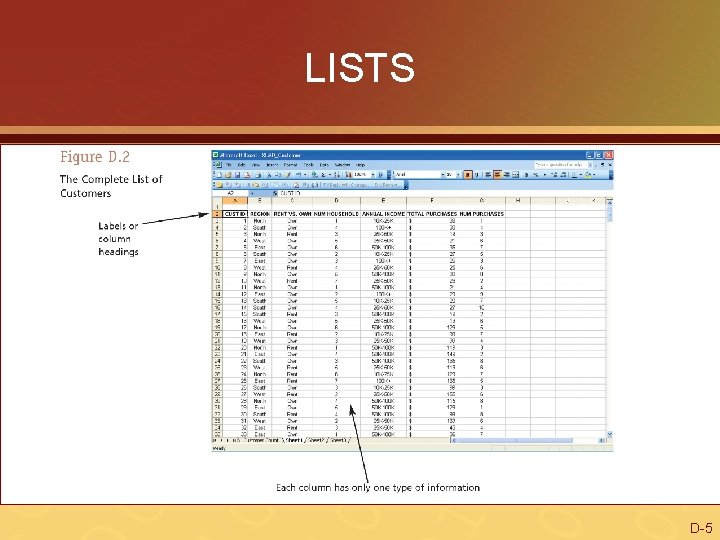This screenshot has height=540, width=720.
Task: Click the Sort Ascending icon
Action: click(337, 174)
